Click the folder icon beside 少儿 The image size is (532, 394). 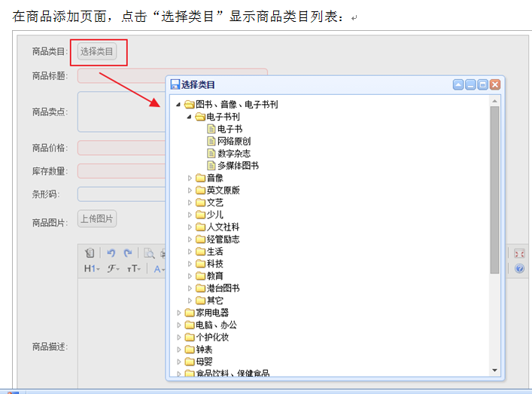[x=200, y=215]
